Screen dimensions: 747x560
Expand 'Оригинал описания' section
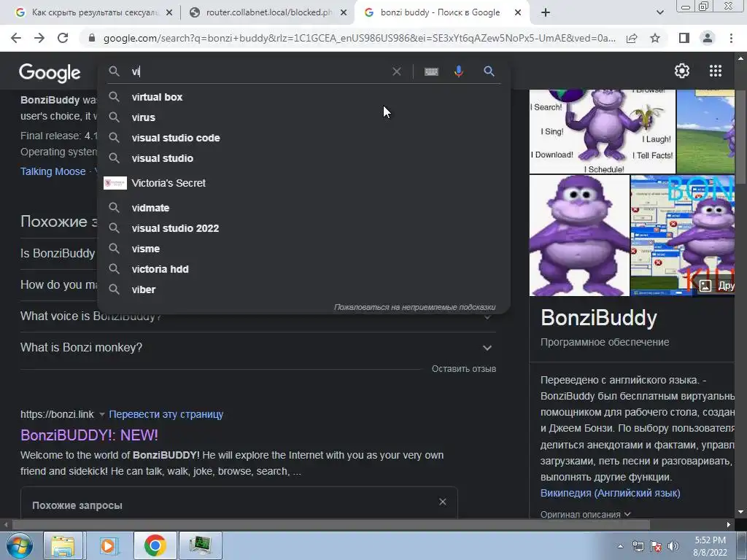pyautogui.click(x=586, y=514)
